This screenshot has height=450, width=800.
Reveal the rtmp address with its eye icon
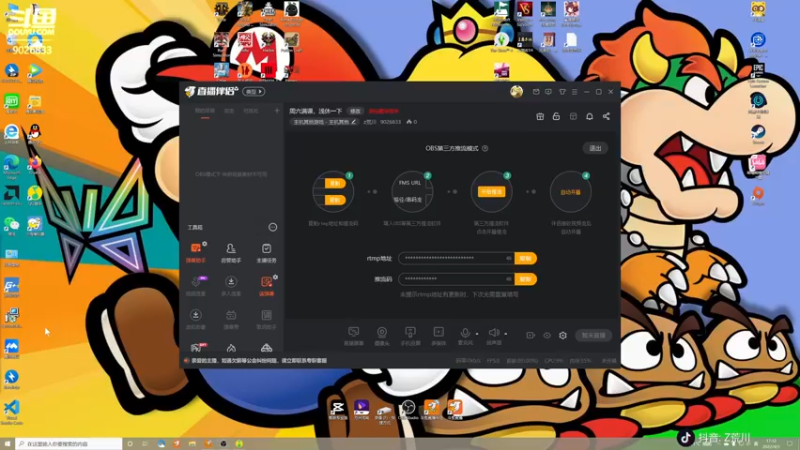(x=509, y=258)
